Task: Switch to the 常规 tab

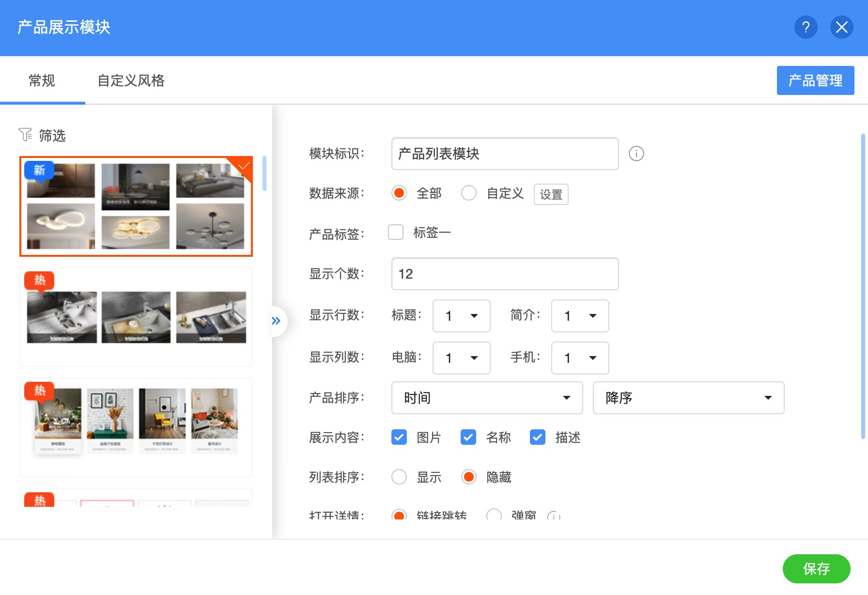Action: tap(42, 80)
